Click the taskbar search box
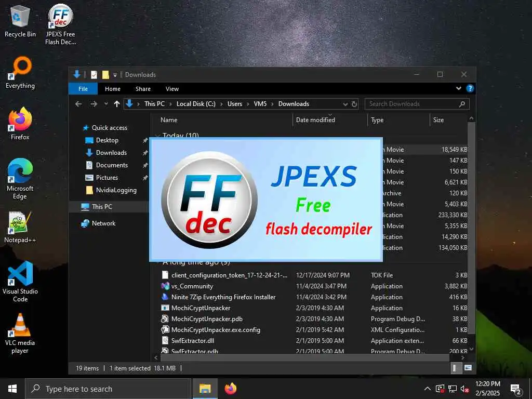 (108, 389)
